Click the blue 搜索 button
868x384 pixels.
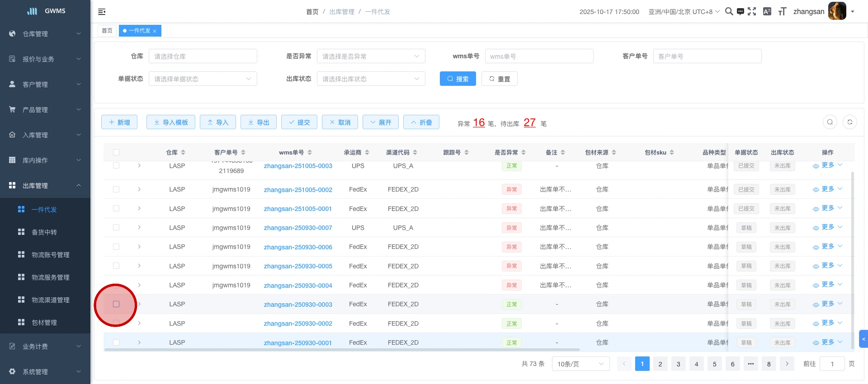pyautogui.click(x=458, y=79)
